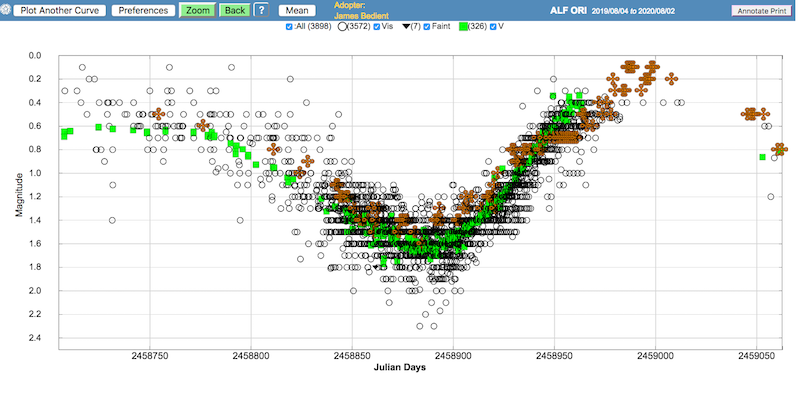Click the lowest circle data point near magnitude 2.3
Viewport: 800px width, 400px height.
click(420, 326)
